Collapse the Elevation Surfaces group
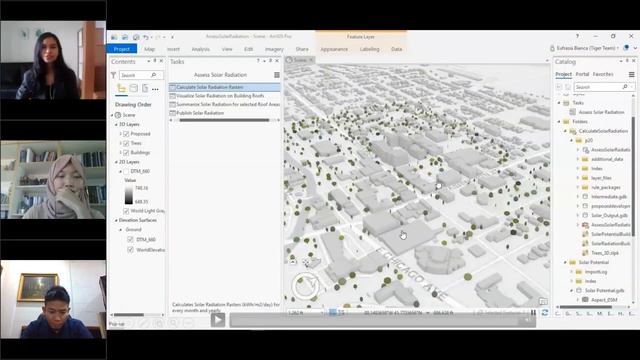The width and height of the screenshot is (640, 360). [x=116, y=220]
